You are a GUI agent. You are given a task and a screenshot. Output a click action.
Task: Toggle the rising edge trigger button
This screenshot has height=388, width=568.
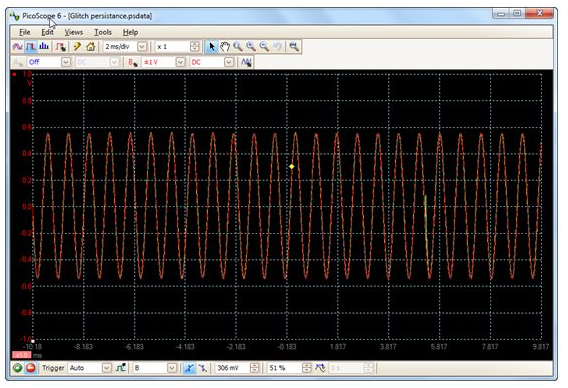pos(189,368)
